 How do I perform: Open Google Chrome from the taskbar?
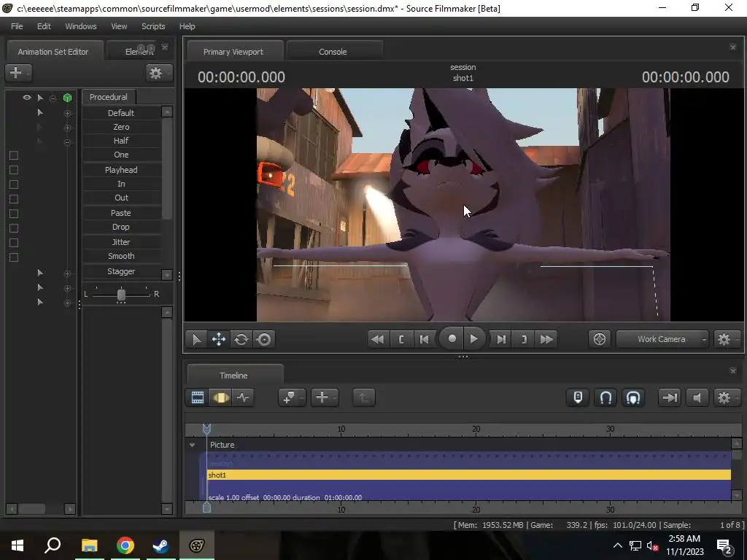(x=125, y=545)
